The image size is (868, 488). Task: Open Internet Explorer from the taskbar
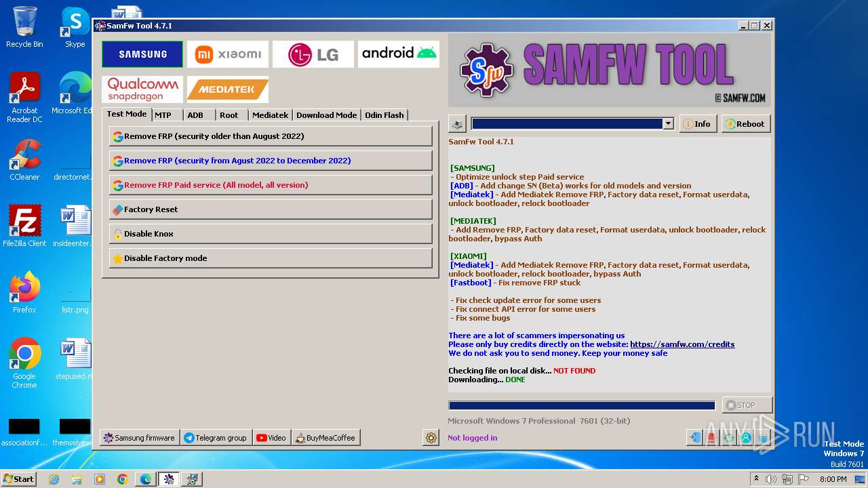(x=54, y=479)
